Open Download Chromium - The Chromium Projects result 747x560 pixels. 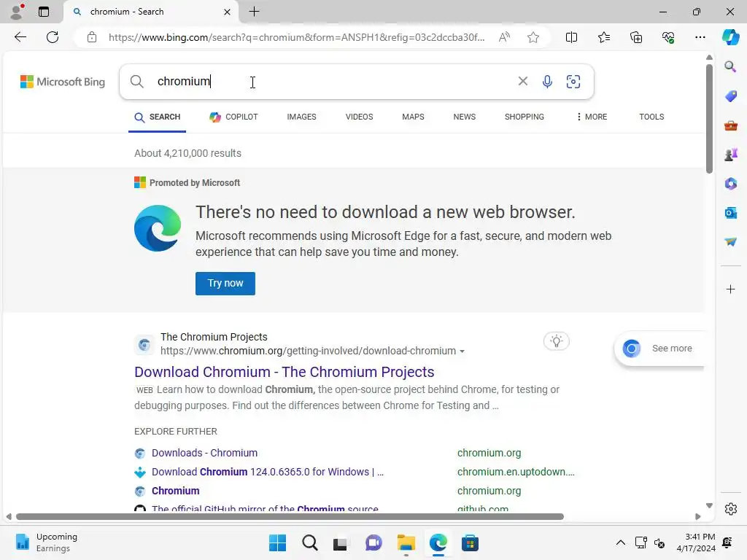point(285,372)
